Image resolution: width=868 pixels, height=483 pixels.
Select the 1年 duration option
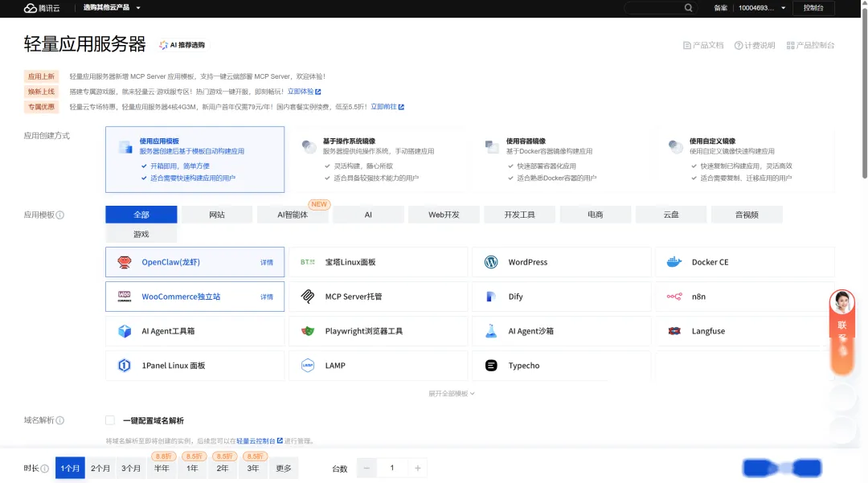coord(192,468)
